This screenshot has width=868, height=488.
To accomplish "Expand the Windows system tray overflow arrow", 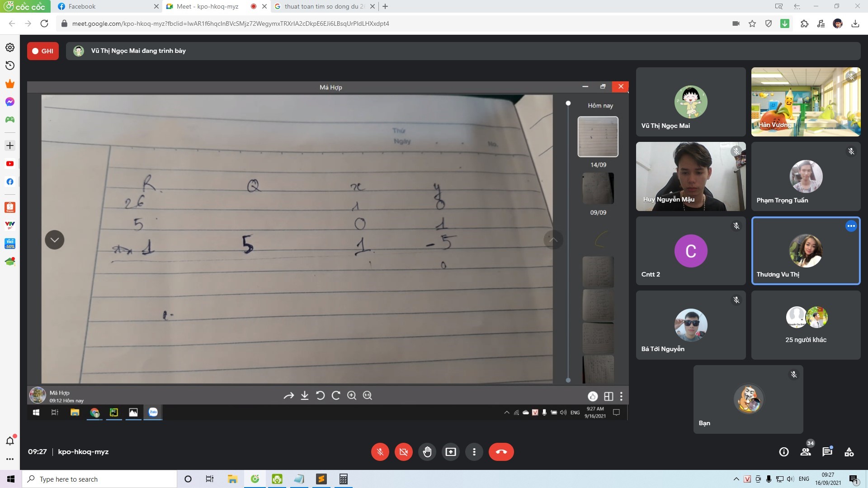I will (x=736, y=479).
